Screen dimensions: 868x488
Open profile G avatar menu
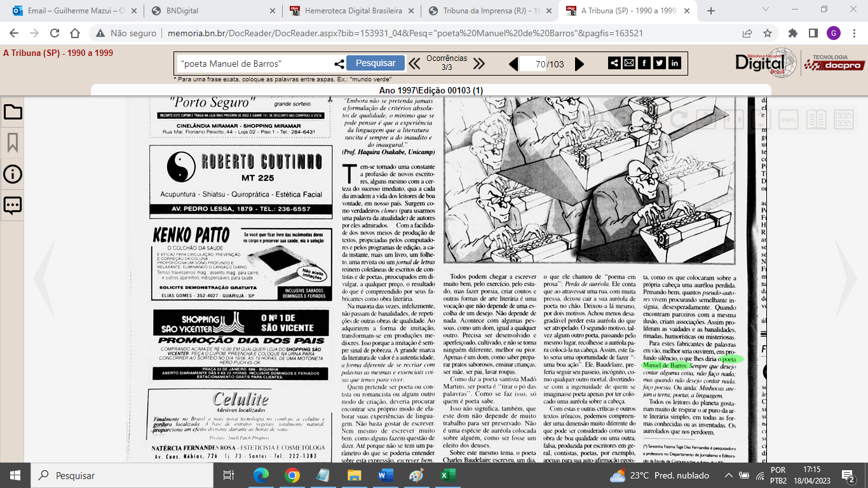(833, 33)
